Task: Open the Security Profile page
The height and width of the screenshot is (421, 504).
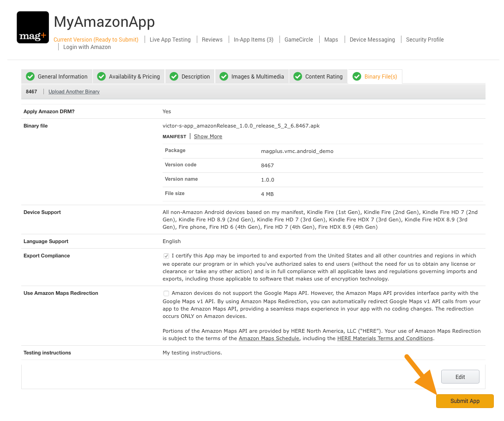Action: 425,40
